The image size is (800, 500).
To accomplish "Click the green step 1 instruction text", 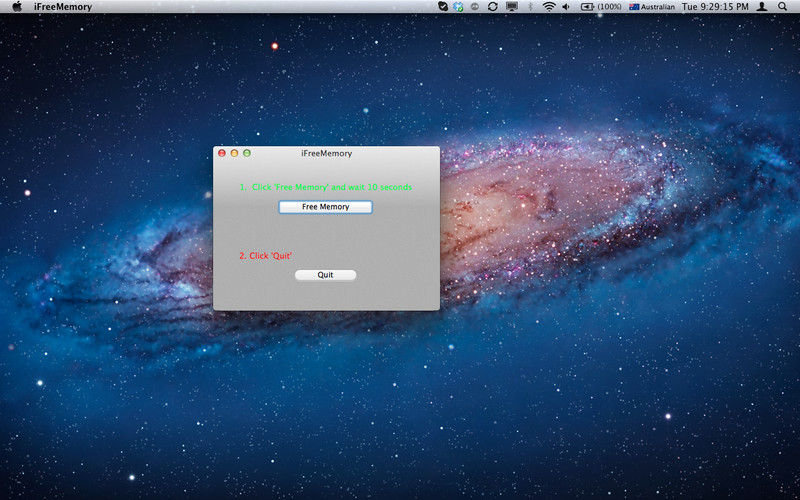I will click(326, 187).
